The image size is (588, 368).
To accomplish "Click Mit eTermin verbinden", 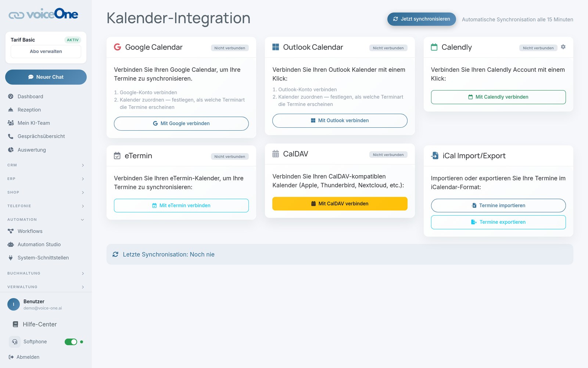I will [x=181, y=205].
